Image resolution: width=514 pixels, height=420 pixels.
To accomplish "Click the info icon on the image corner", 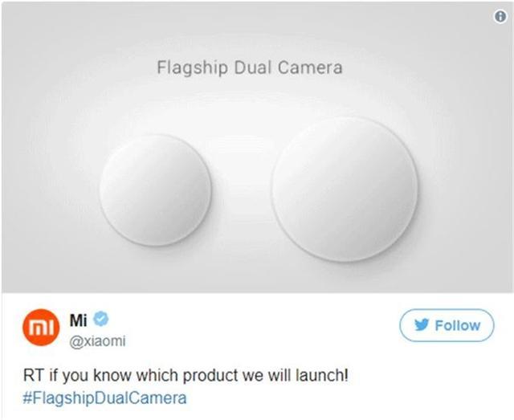I will (500, 16).
